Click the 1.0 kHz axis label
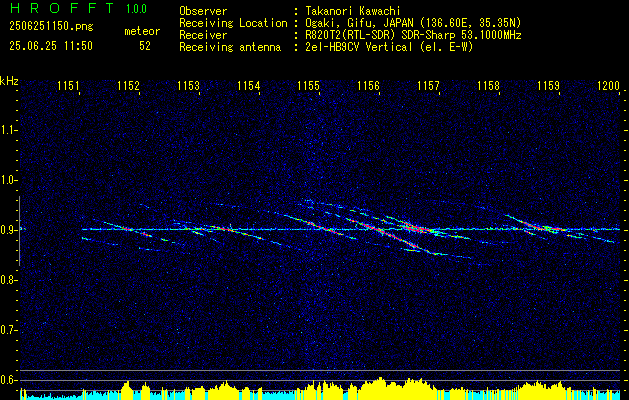 pos(7,180)
